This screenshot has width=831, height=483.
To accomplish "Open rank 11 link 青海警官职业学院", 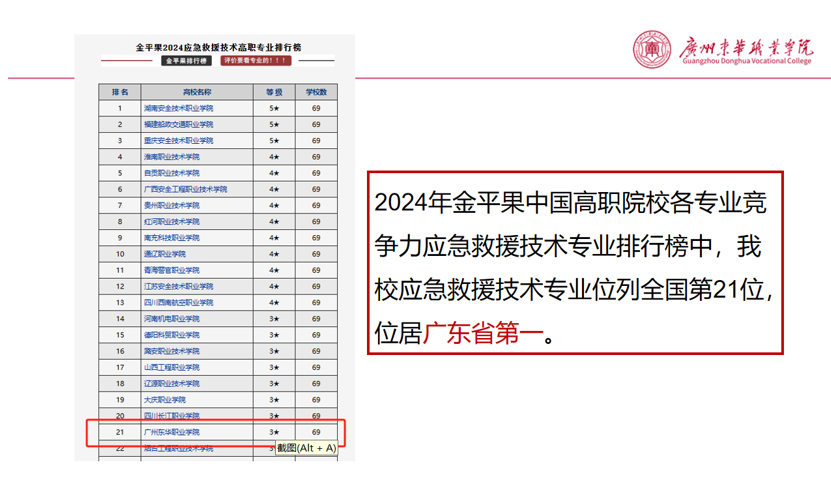I will tap(172, 270).
